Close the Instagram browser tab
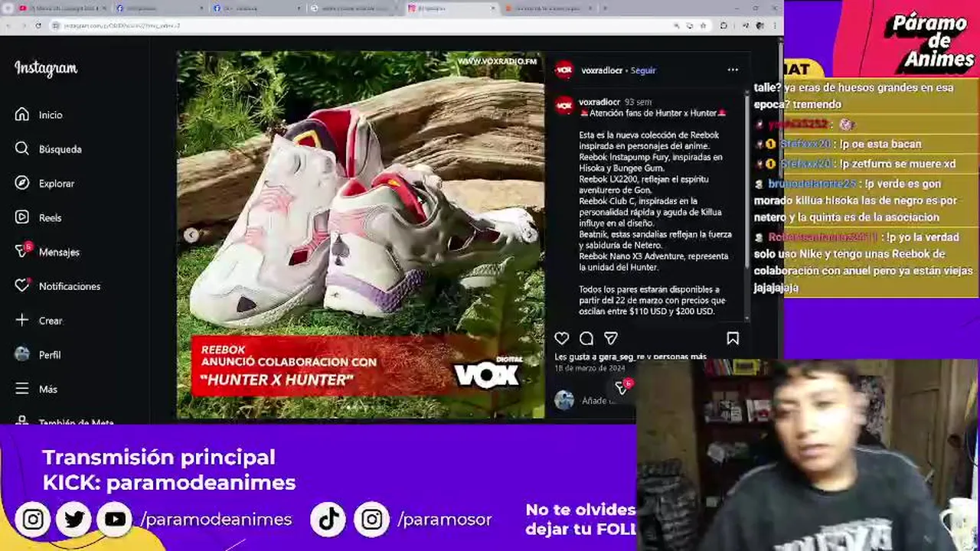 coord(494,8)
